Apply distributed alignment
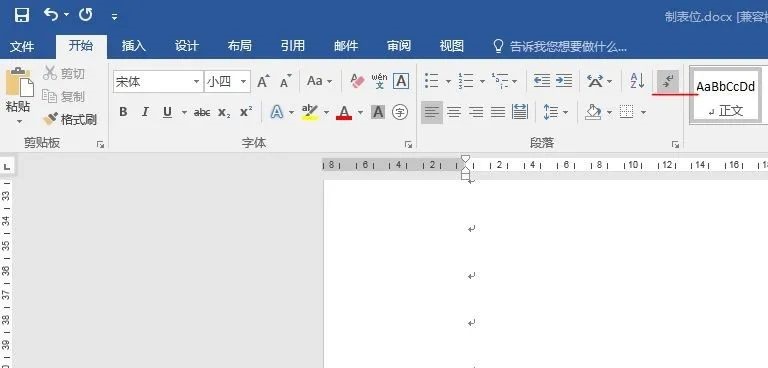The width and height of the screenshot is (768, 368). point(520,112)
